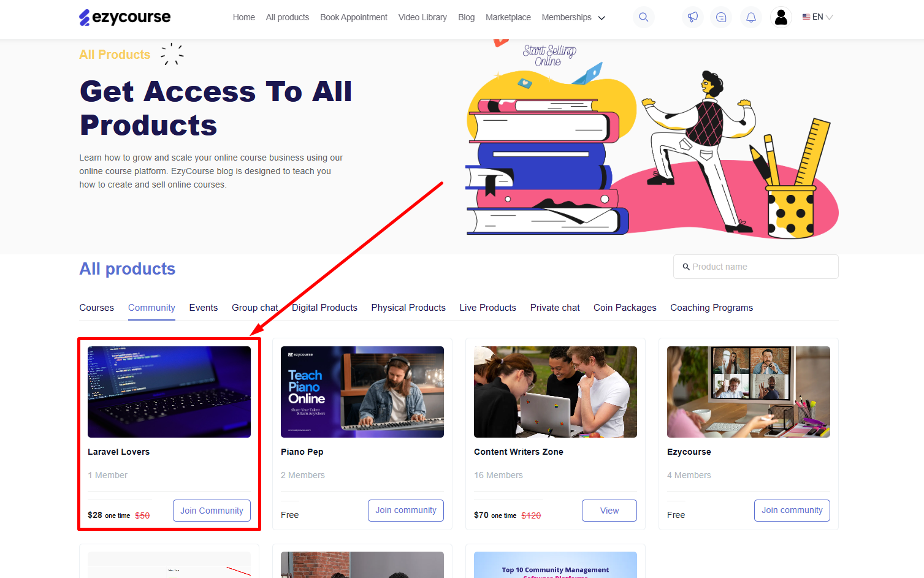Open the Top 10 Community Management thumbnail

click(x=556, y=565)
